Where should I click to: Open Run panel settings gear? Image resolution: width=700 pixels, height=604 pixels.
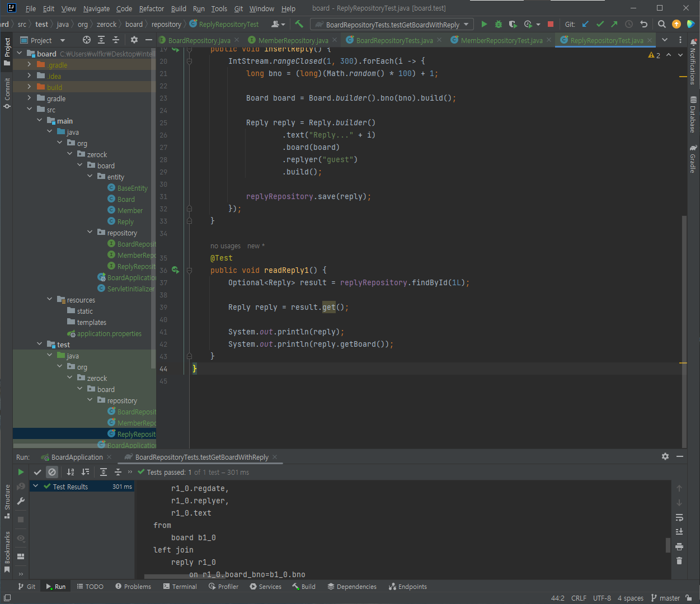point(665,456)
